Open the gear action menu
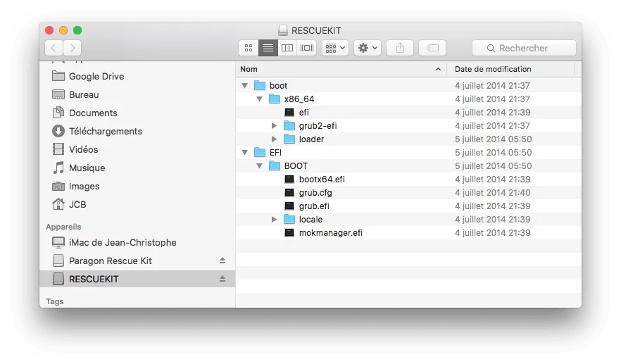This screenshot has height=364, width=621. click(x=368, y=48)
